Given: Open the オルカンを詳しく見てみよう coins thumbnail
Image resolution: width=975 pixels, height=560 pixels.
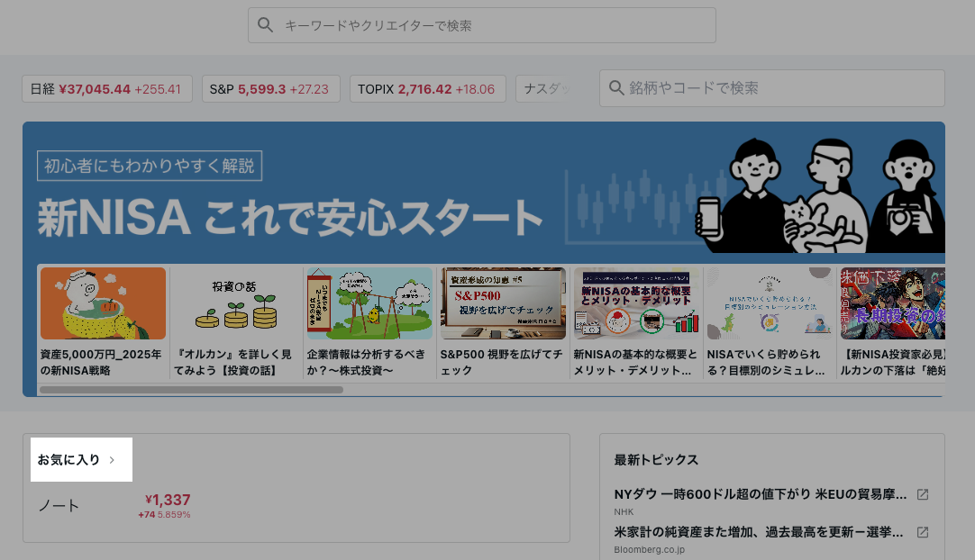Looking at the screenshot, I should coord(236,303).
